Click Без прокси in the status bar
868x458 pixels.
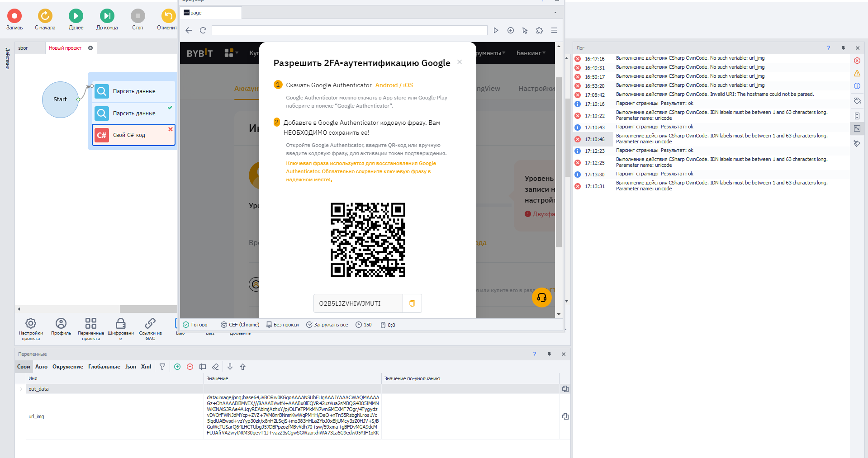(282, 325)
